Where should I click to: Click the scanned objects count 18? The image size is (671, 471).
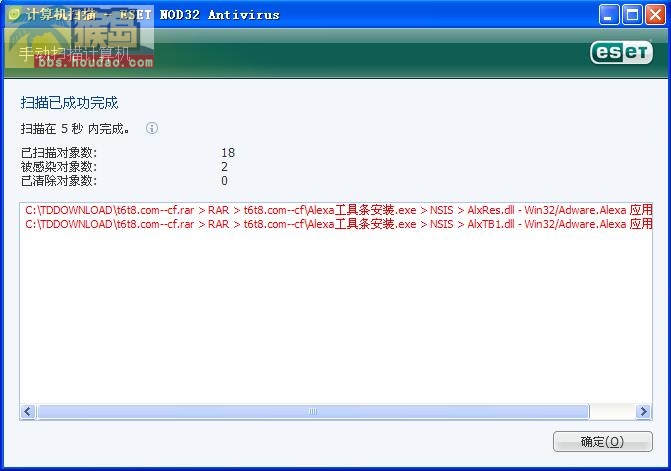228,153
